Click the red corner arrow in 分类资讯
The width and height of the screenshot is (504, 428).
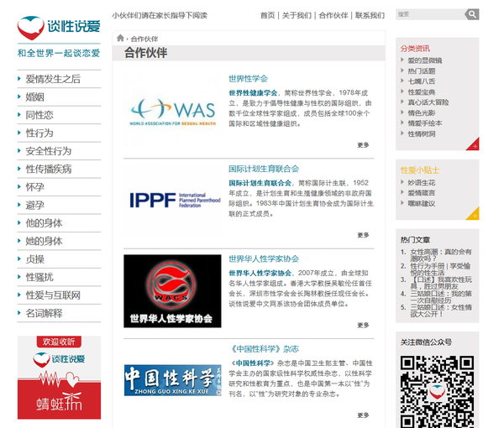click(472, 144)
